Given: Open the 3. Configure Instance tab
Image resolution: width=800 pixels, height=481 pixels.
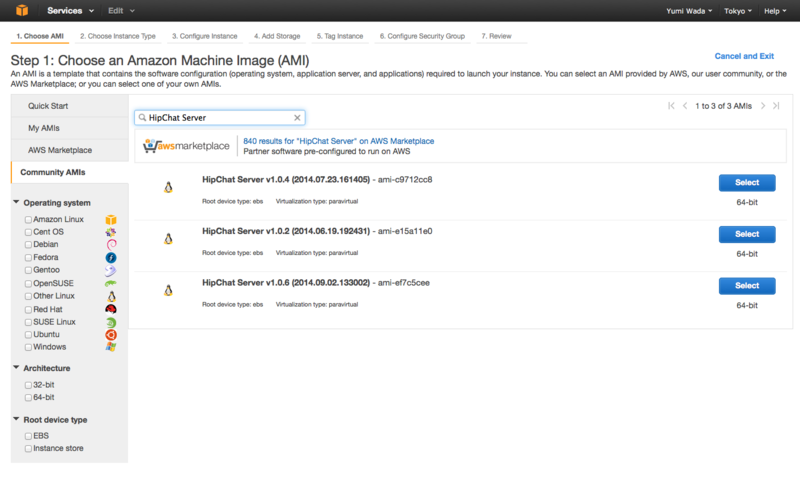Looking at the screenshot, I should click(x=205, y=36).
